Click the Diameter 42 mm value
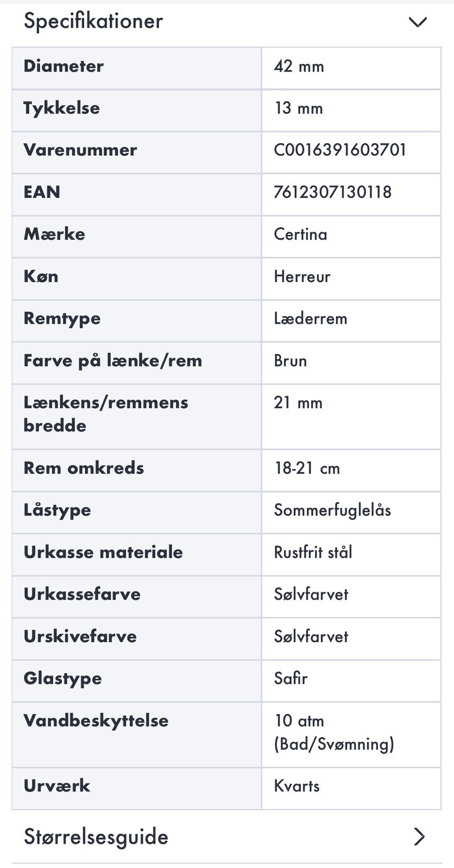Viewport: 454px width, 868px height. click(x=299, y=66)
